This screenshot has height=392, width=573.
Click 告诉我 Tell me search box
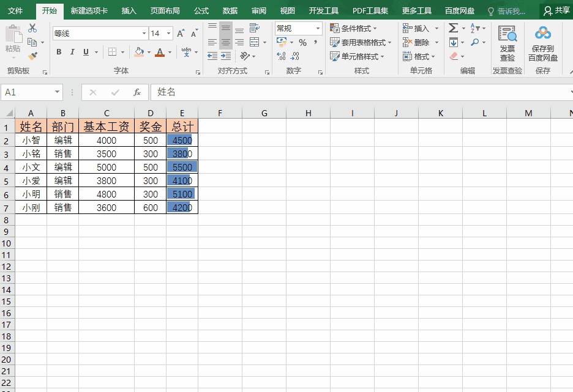pyautogui.click(x=507, y=11)
